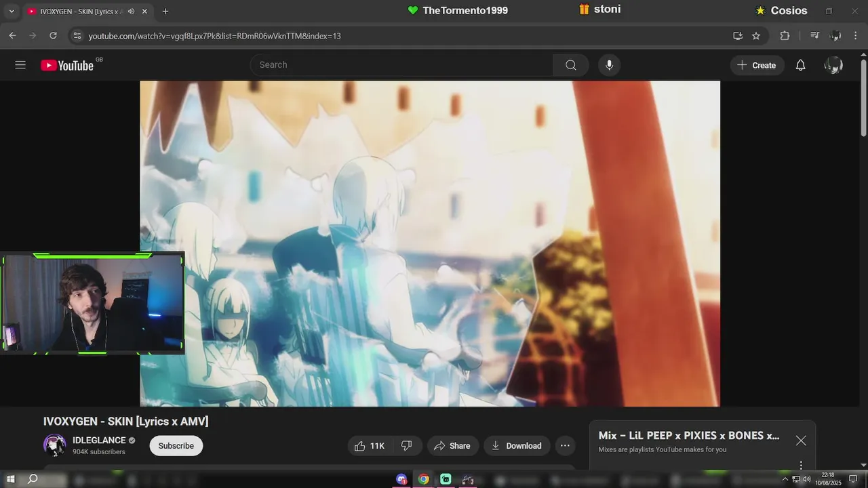The width and height of the screenshot is (868, 488).
Task: Open the Create menu
Action: (757, 65)
